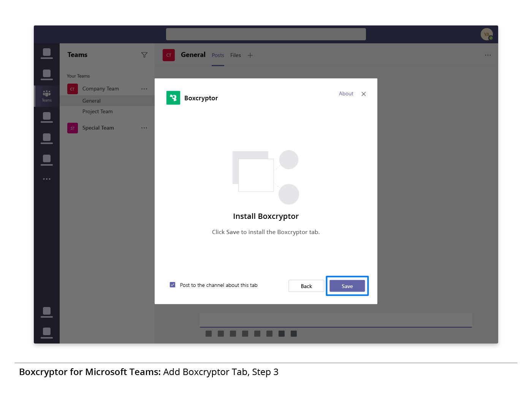Viewport: 532px width, 399px height.
Task: Open more apps ellipsis in left sidebar
Action: (x=47, y=179)
